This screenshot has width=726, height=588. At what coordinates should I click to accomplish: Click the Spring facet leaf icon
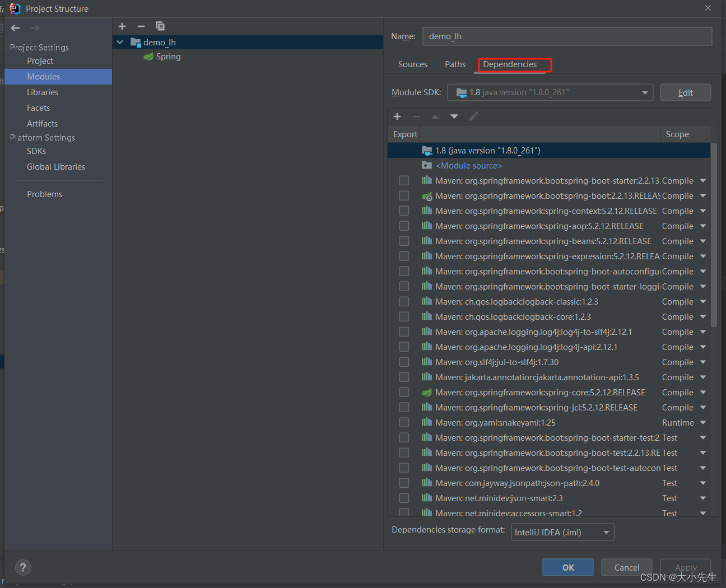148,57
